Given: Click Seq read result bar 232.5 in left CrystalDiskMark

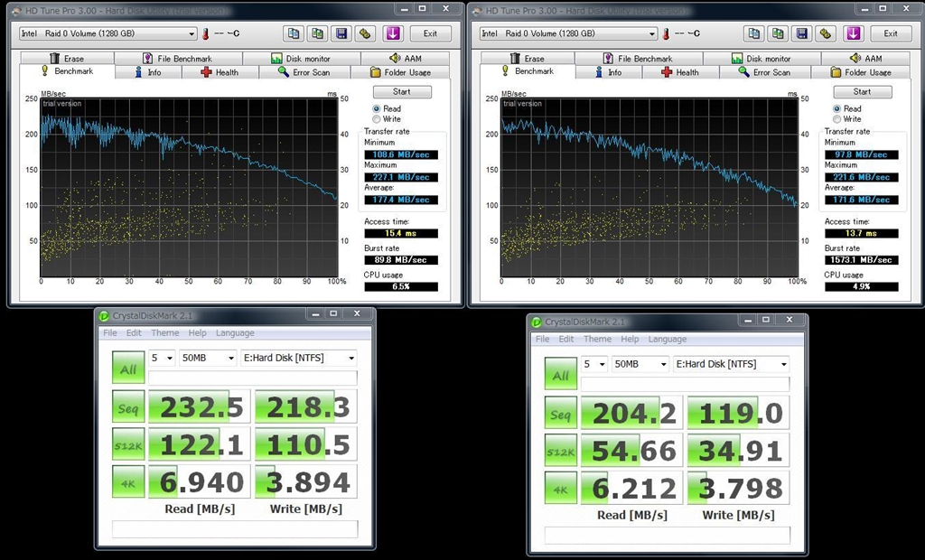Looking at the screenshot, I should coord(198,408).
